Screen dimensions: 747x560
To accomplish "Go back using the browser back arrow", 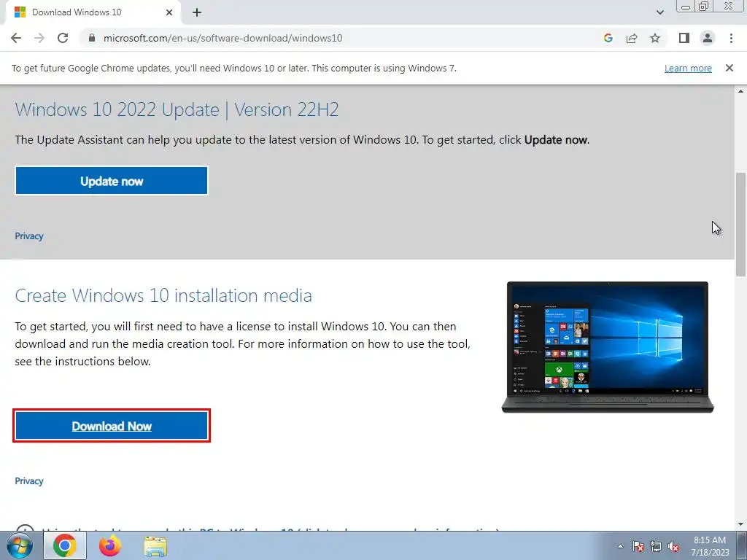I will pos(16,38).
